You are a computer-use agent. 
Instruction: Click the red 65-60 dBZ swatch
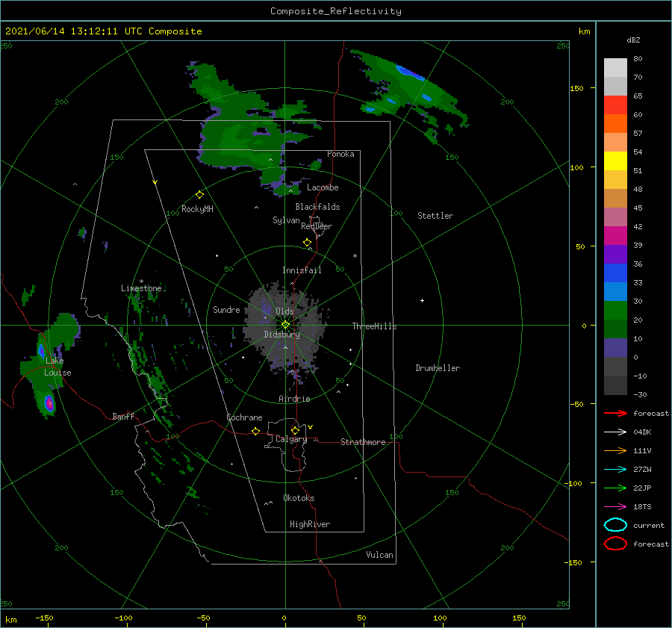(615, 105)
